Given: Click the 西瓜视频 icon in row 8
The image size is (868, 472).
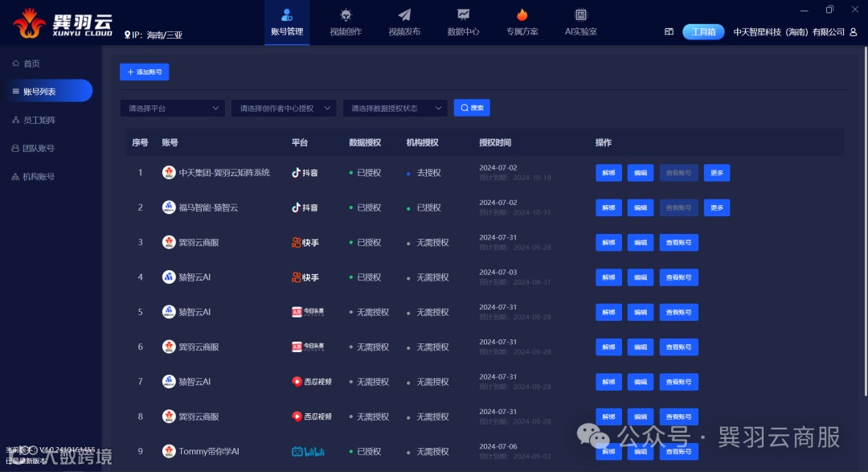Looking at the screenshot, I should coord(312,417).
